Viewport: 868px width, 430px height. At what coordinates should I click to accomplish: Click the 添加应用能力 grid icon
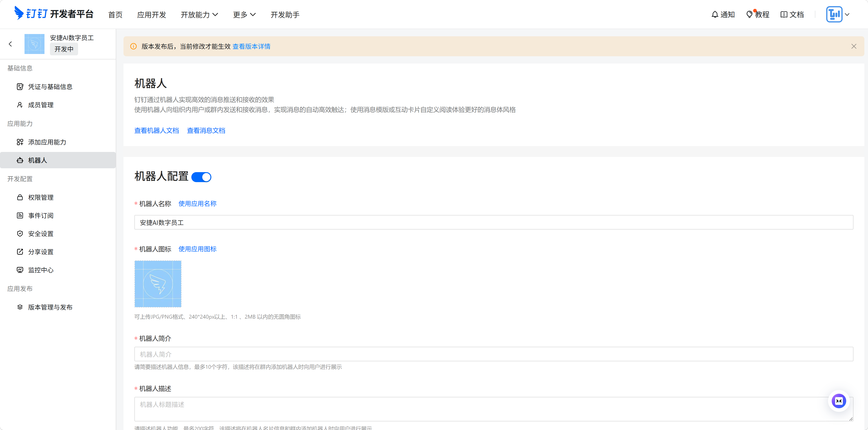click(x=20, y=142)
